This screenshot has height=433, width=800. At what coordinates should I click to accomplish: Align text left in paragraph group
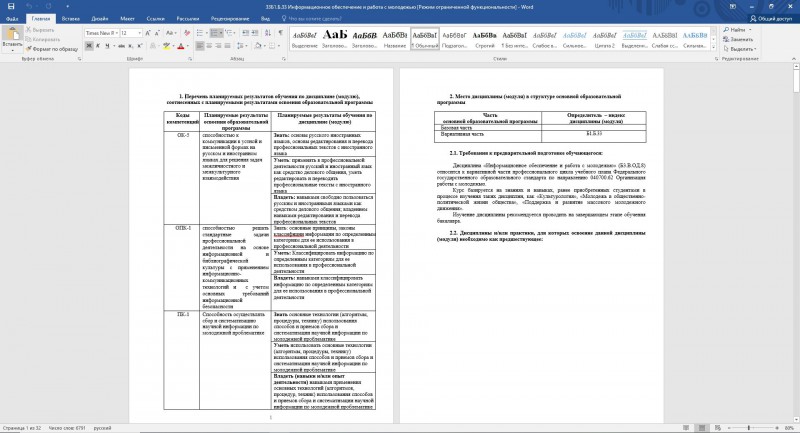point(200,46)
